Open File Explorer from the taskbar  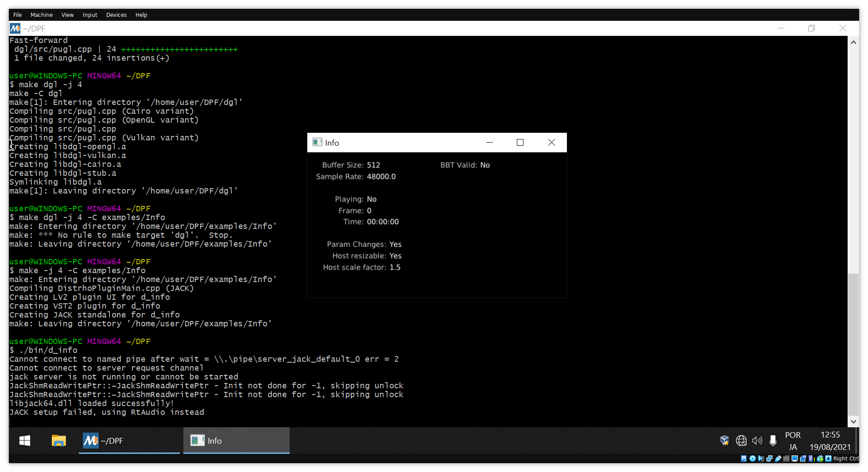58,441
